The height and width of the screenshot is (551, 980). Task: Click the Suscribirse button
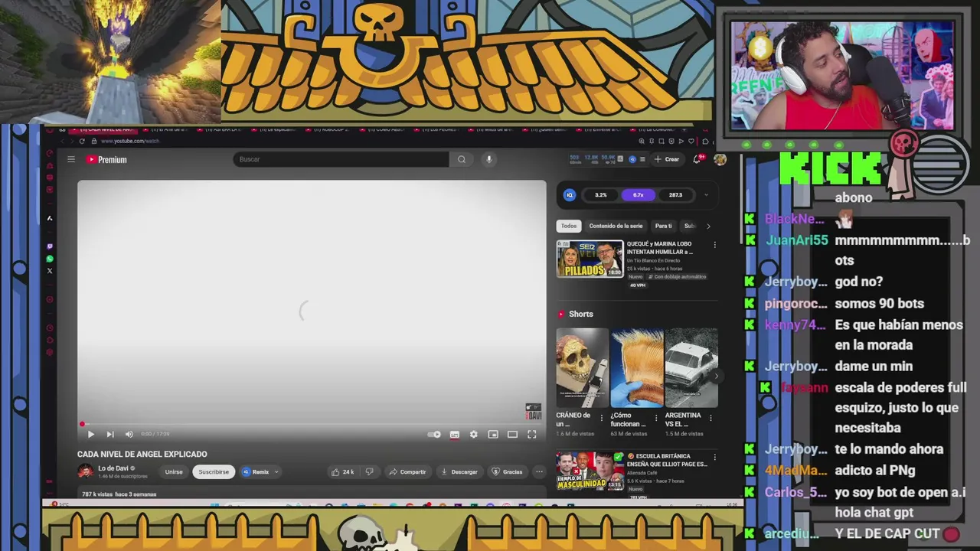click(214, 471)
